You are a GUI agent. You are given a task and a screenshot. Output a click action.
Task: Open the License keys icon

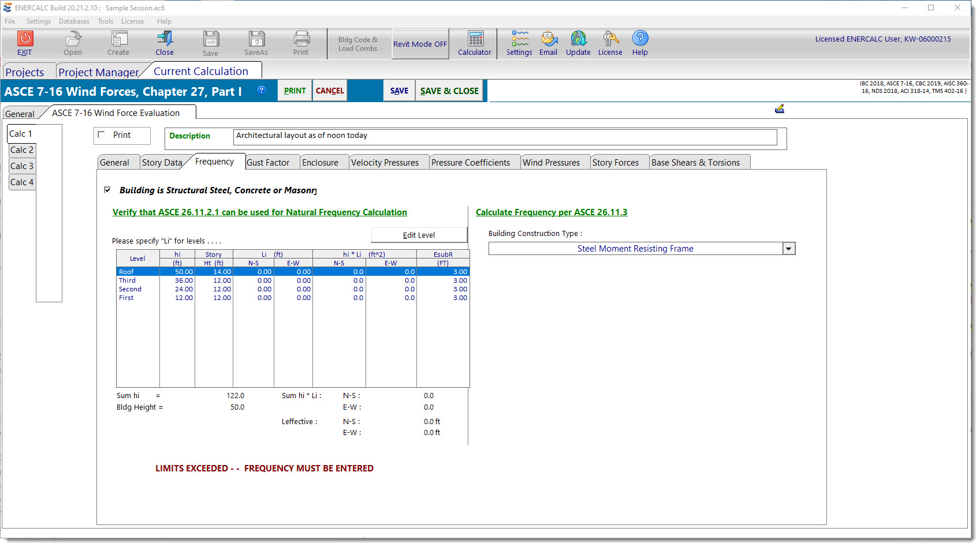[x=610, y=39]
